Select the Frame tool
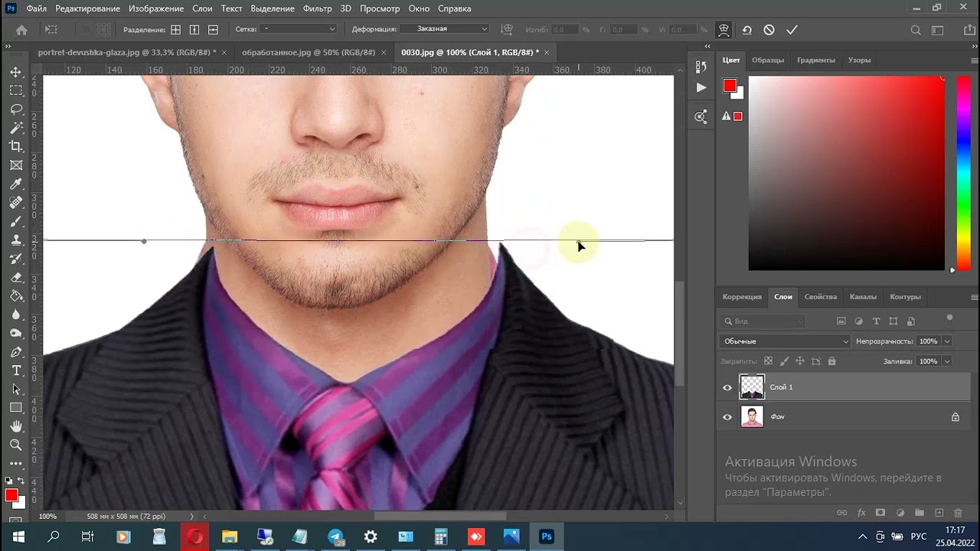The image size is (980, 551). click(15, 165)
